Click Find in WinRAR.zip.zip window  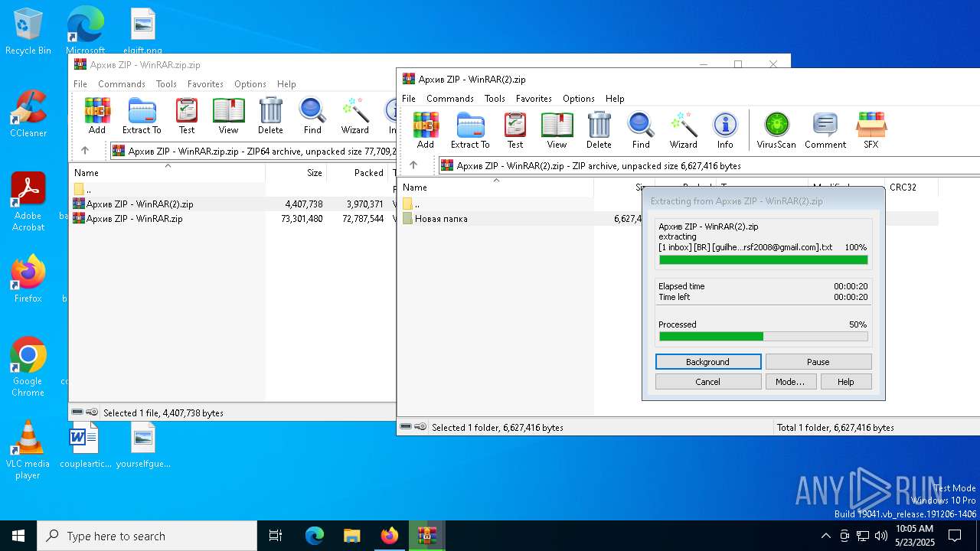[312, 116]
